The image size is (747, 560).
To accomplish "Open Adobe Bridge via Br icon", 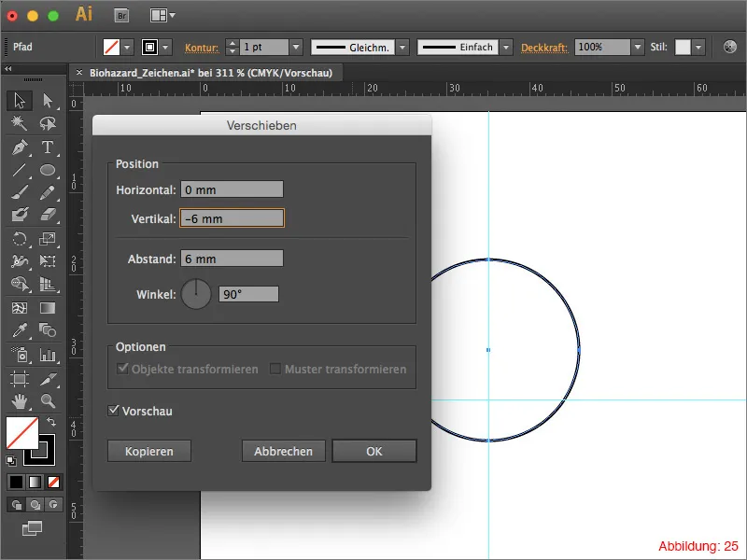I will point(122,16).
